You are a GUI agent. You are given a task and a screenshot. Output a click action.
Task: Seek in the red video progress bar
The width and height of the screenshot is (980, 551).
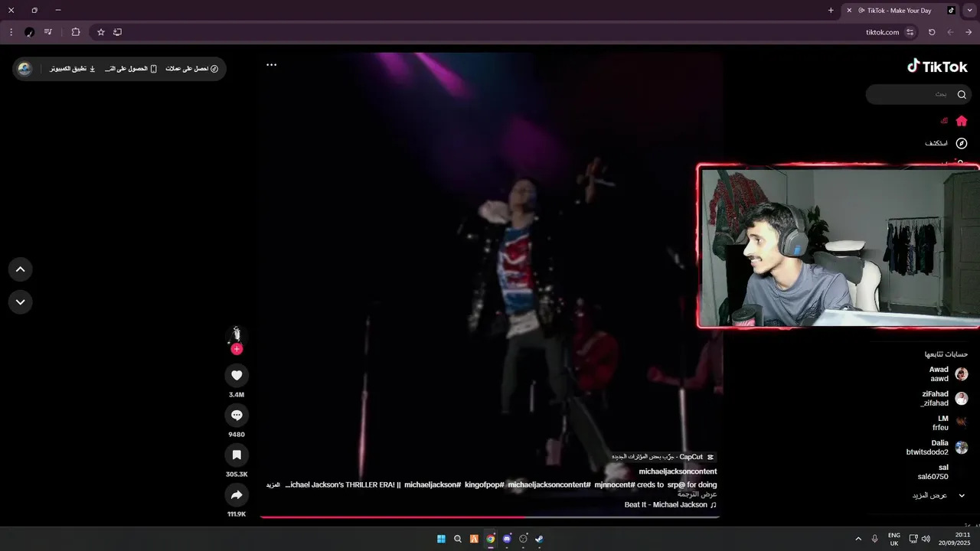(489, 517)
